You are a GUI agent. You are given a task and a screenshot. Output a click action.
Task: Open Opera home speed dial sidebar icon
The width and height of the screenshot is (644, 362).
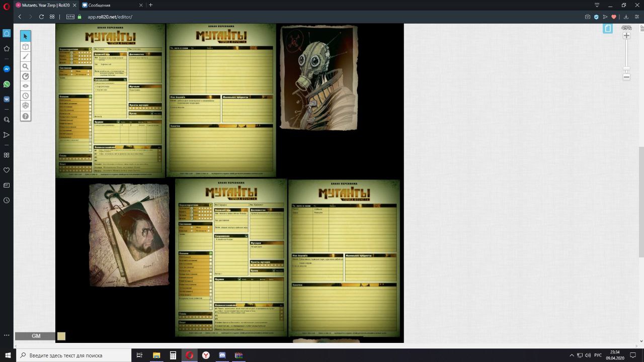[7, 33]
